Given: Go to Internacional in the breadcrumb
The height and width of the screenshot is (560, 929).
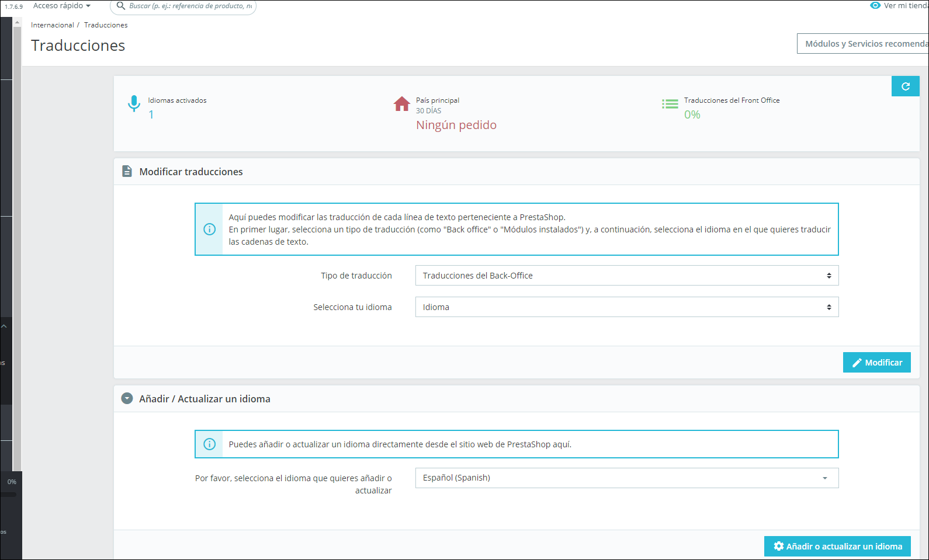Looking at the screenshot, I should point(53,25).
